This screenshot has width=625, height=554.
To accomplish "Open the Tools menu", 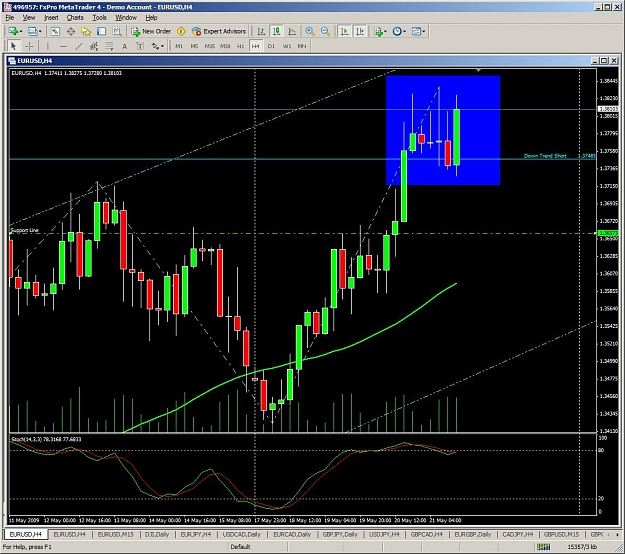I will point(100,18).
